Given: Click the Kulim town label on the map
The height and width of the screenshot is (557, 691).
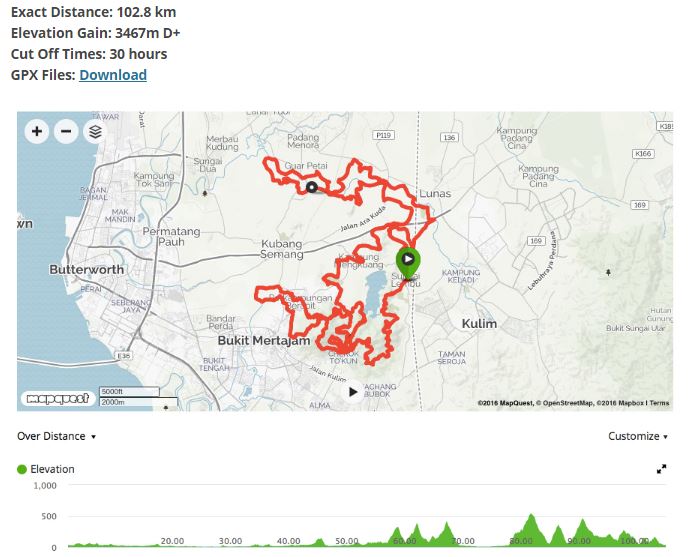Looking at the screenshot, I should click(479, 323).
